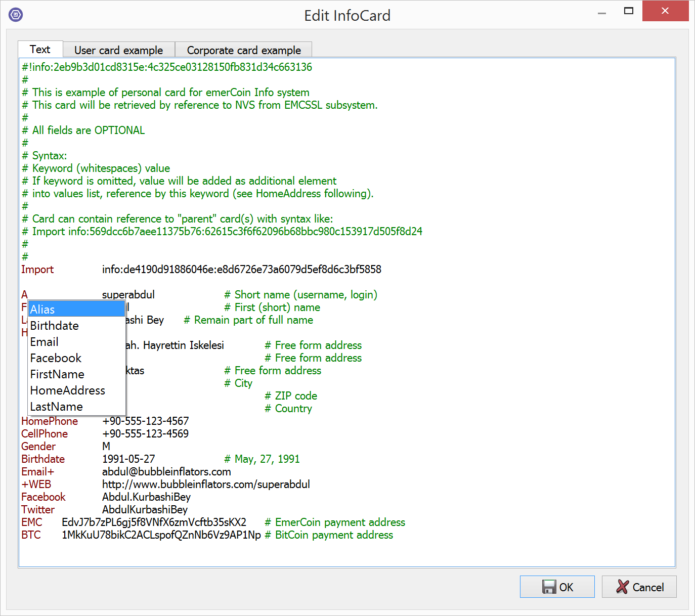Viewport: 695px width, 616px height.
Task: Click the BTC keyword
Action: [31, 535]
